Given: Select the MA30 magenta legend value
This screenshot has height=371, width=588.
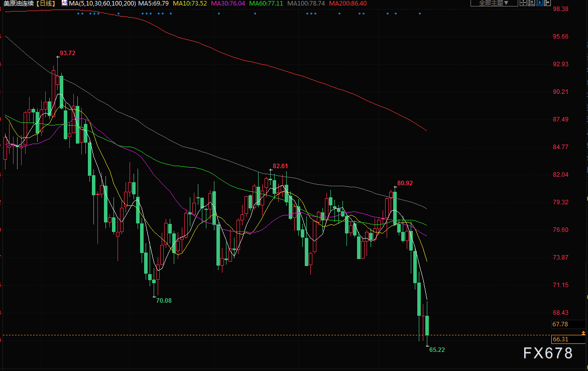Looking at the screenshot, I should click(x=227, y=3).
